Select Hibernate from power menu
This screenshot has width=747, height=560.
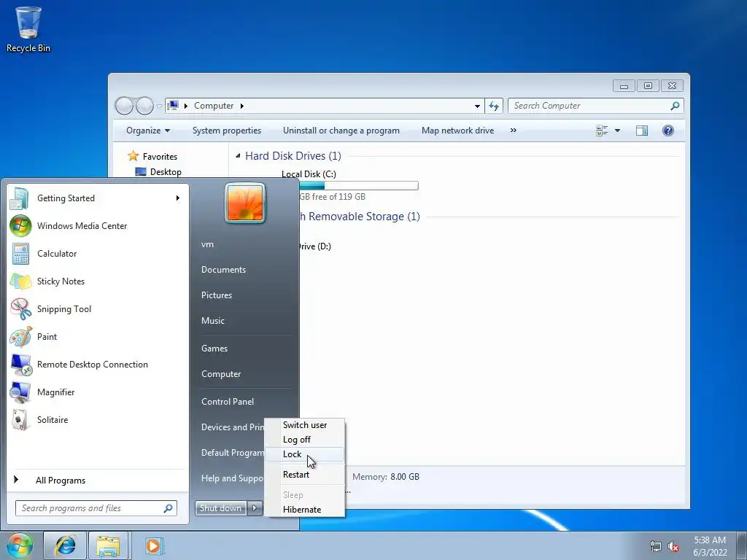click(x=305, y=510)
